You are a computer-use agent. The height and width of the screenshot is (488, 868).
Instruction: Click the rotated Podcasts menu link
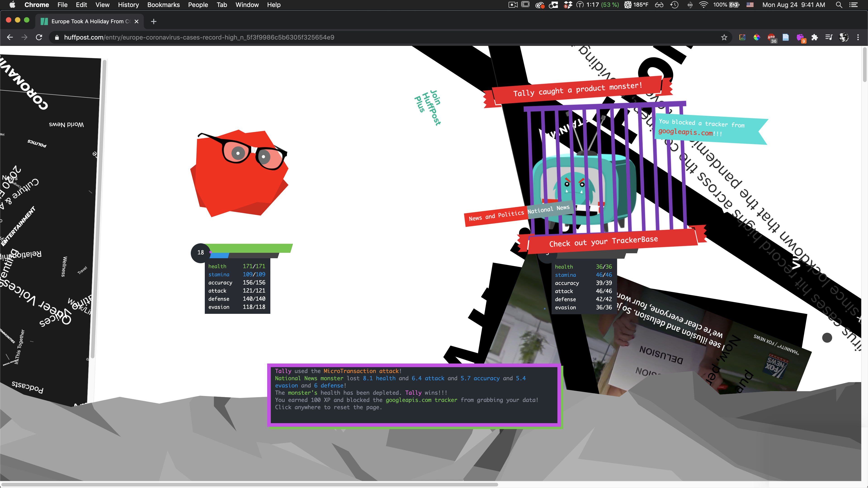[28, 387]
